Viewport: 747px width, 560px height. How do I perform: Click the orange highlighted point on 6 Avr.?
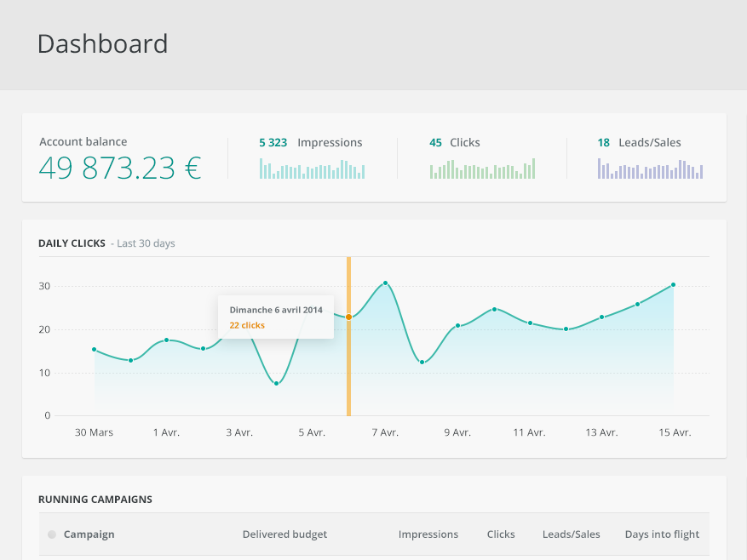(x=348, y=317)
